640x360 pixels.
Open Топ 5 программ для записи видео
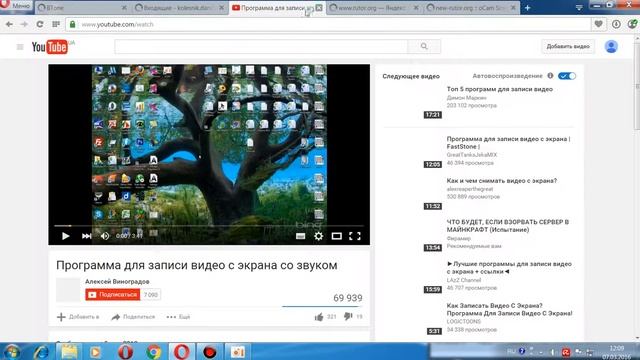500,89
